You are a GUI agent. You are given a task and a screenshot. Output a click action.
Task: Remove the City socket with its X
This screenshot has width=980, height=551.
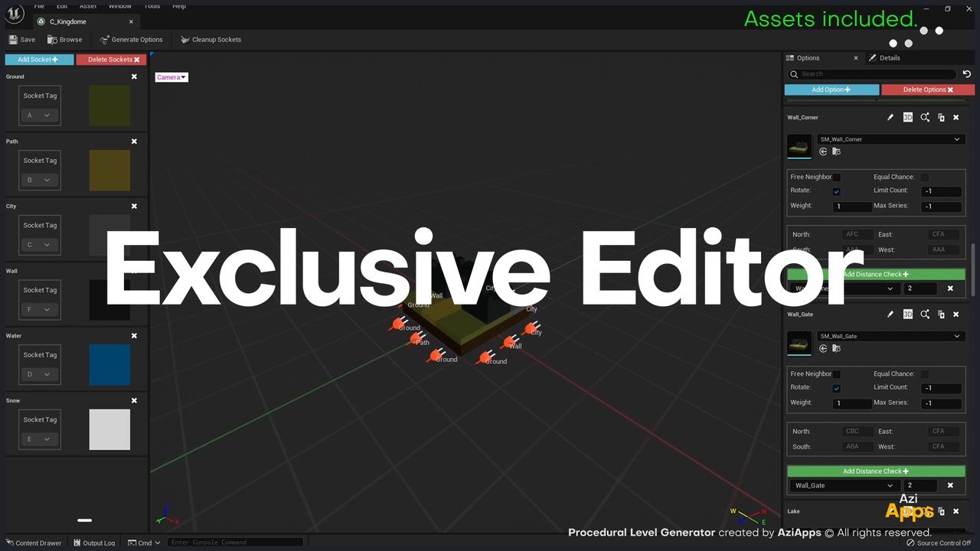pyautogui.click(x=134, y=206)
